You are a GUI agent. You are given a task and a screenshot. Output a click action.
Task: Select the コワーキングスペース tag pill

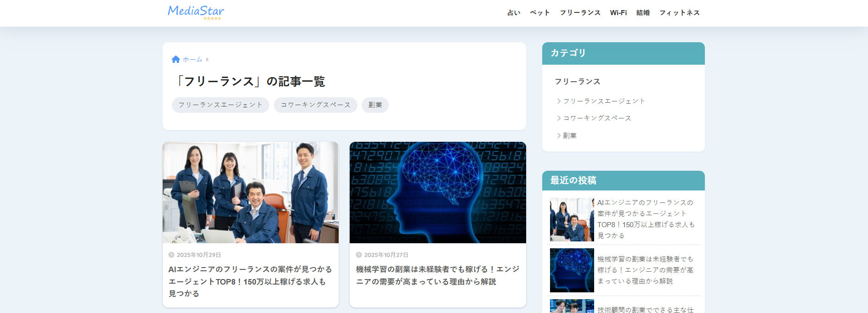(316, 105)
